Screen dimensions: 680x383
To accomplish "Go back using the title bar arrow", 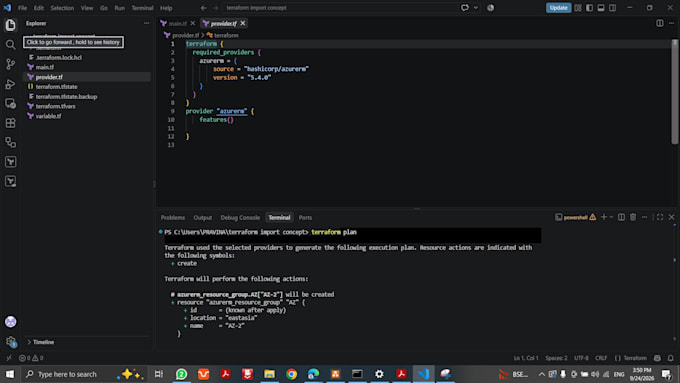I will click(x=203, y=8).
